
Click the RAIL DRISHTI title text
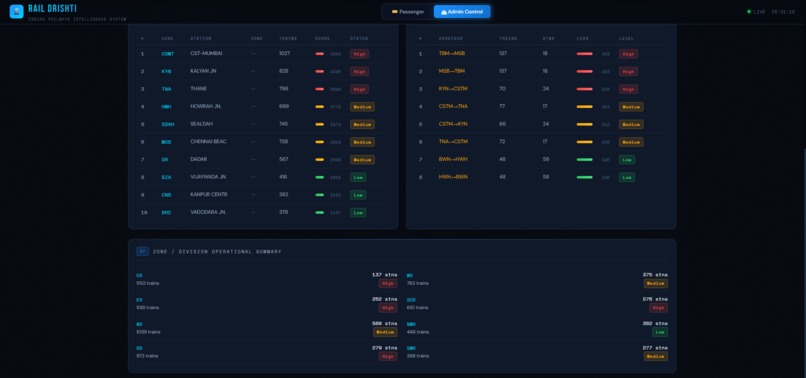click(52, 9)
